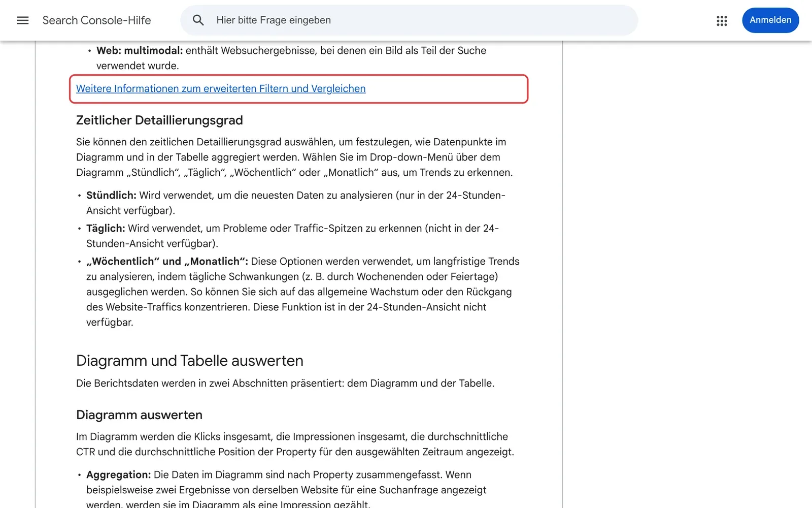Viewport: 812px width, 508px height.
Task: Click paragraph starting 'Sie können den zeitlichen Detaillierungsgrad'
Action: (x=294, y=157)
